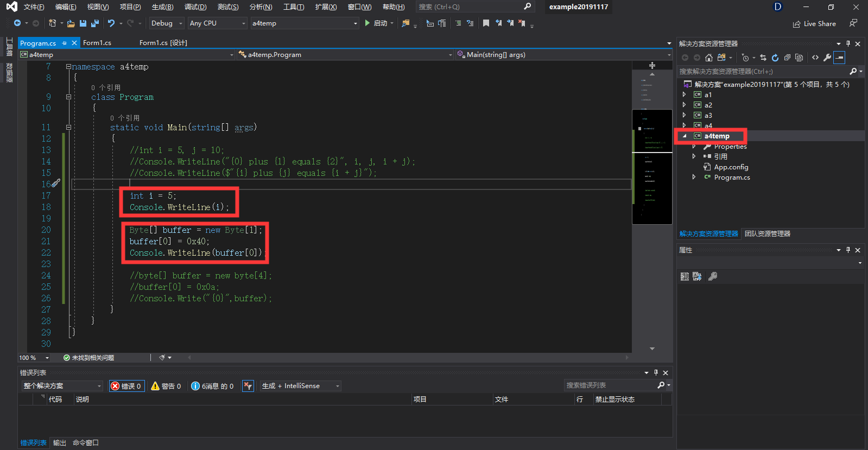The height and width of the screenshot is (450, 868).
Task: Open the 100 % zoom dropdown
Action: coord(34,358)
